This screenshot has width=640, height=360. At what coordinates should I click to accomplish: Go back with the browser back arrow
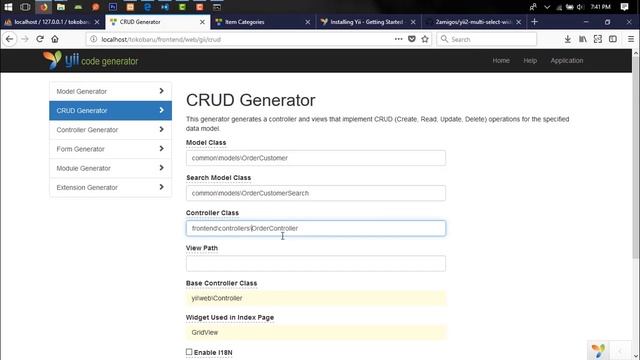9,39
